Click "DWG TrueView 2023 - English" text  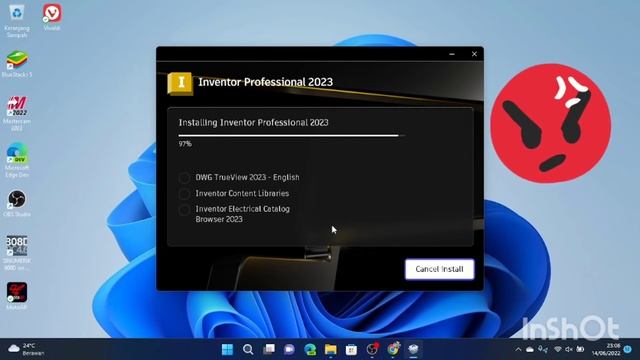point(247,177)
